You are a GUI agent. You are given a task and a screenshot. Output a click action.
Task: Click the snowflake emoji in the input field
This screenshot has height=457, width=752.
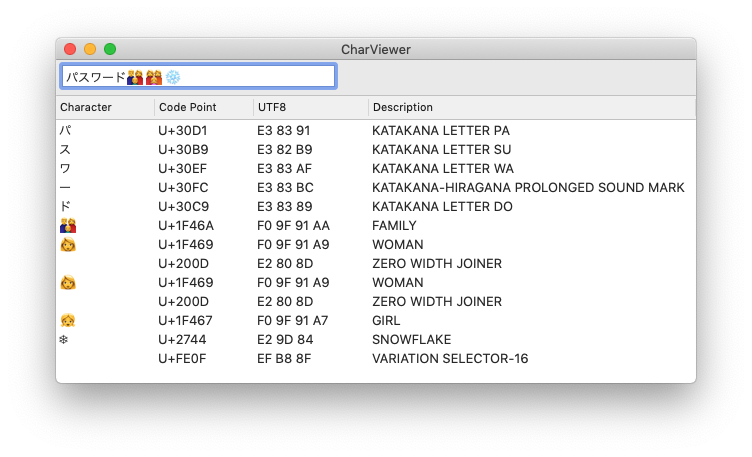[x=173, y=77]
